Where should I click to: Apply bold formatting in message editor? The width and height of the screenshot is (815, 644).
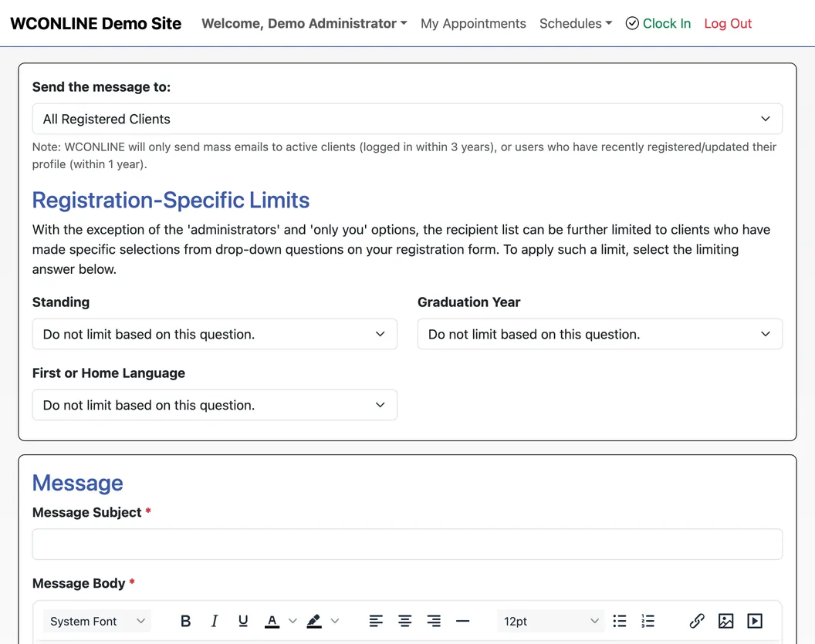point(185,621)
